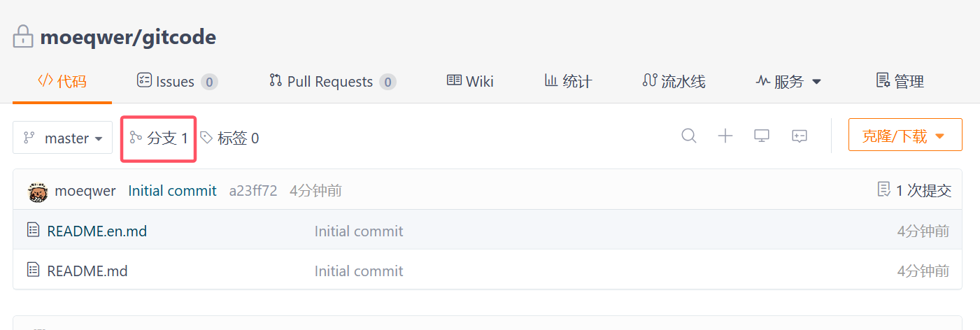Open the 流水线 pipeline tab
980x330 pixels.
click(674, 81)
